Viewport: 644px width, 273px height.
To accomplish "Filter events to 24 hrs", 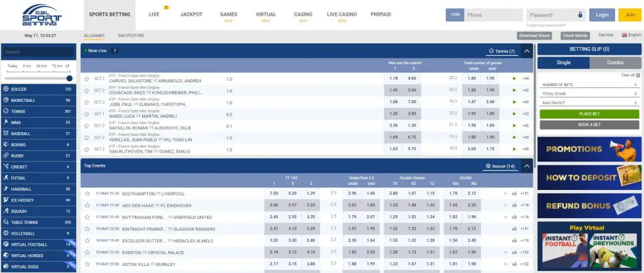I will pyautogui.click(x=41, y=66).
